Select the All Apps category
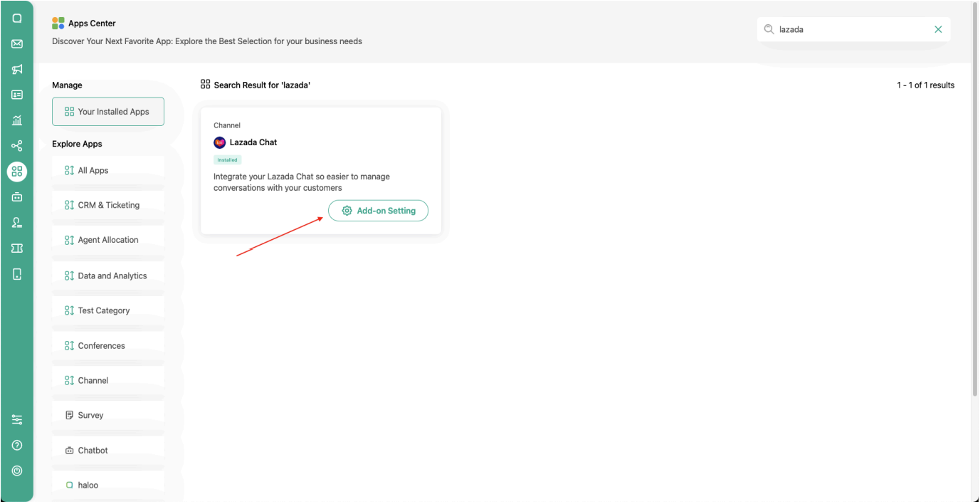This screenshot has height=504, width=980. click(x=108, y=171)
